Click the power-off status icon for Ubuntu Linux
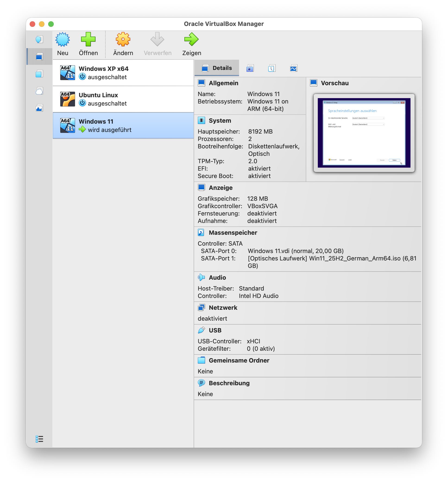Screen dimensions: 448x482 click(x=82, y=103)
